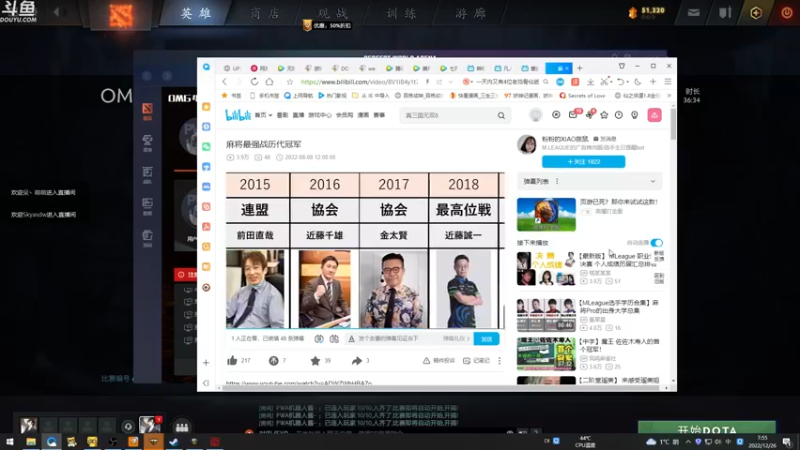Open 弹幕列表 three-dot options

point(557,181)
